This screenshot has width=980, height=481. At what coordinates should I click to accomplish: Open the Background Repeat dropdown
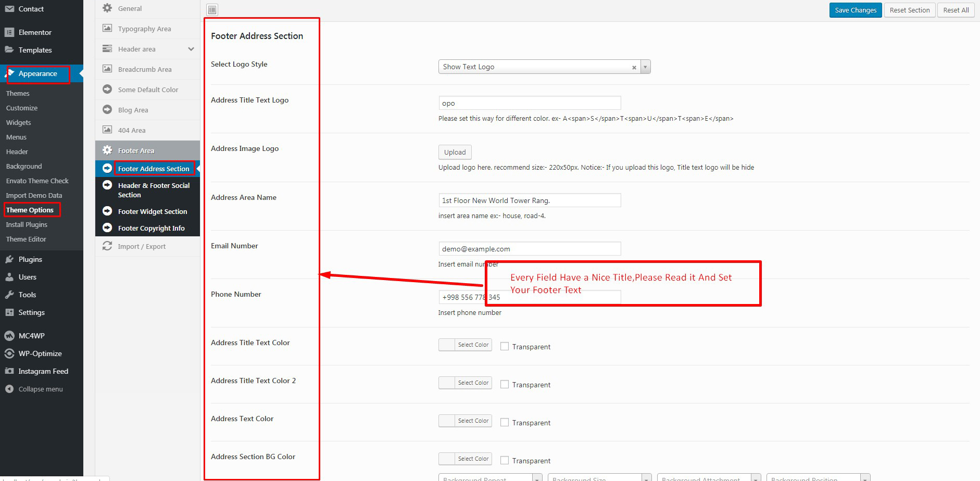[490, 477]
